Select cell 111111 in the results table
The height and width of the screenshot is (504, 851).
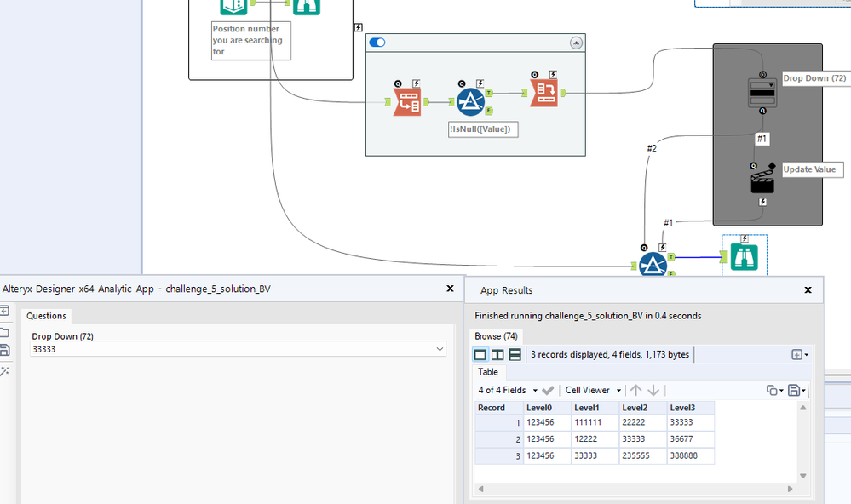(595, 422)
